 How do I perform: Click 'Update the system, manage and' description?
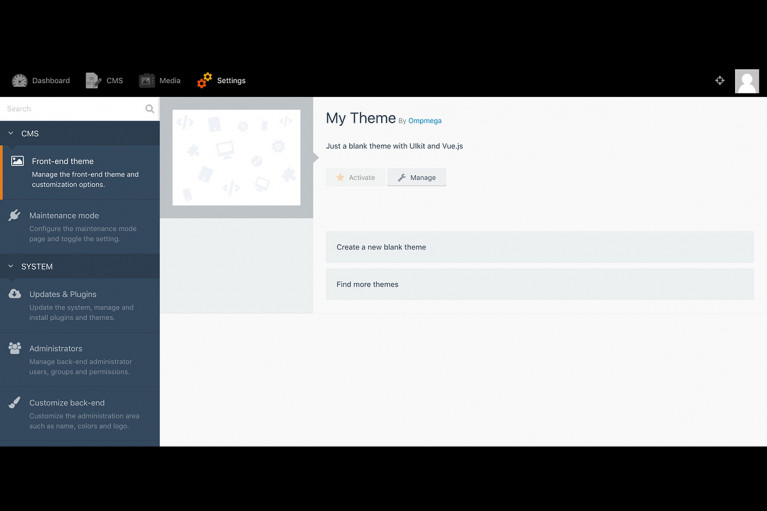coord(81,312)
